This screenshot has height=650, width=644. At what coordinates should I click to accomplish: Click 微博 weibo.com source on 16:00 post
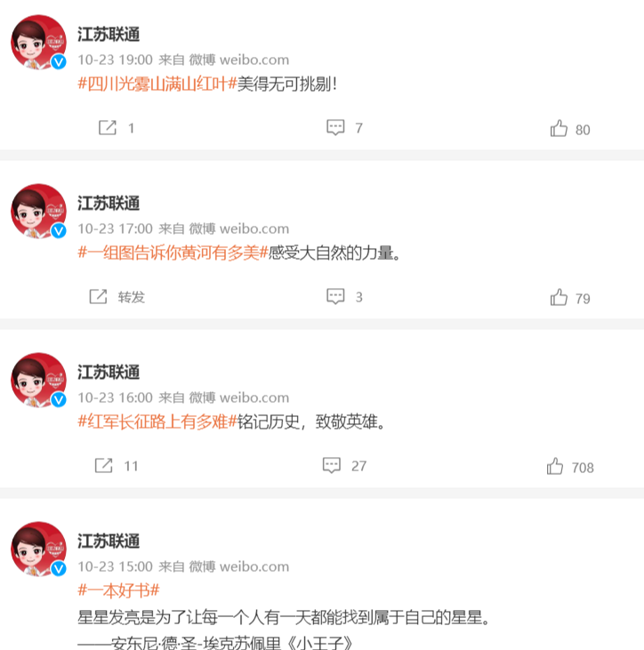(239, 398)
